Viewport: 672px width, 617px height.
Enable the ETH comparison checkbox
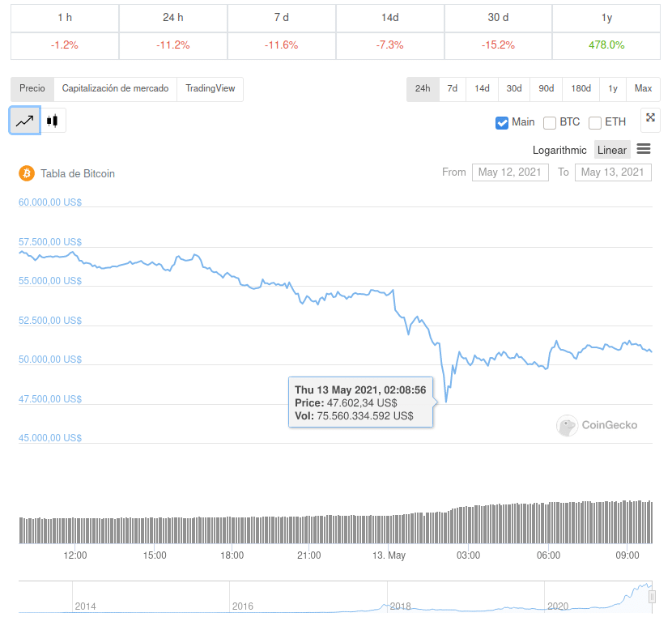click(595, 122)
